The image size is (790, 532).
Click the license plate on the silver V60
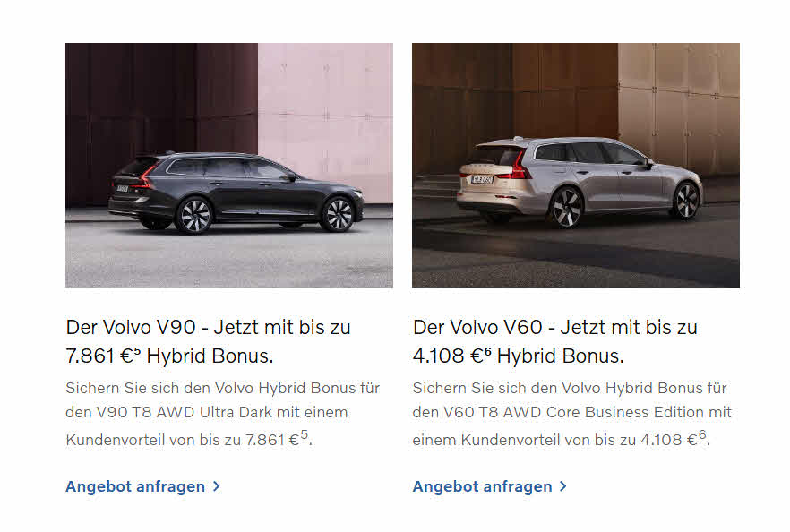483,179
